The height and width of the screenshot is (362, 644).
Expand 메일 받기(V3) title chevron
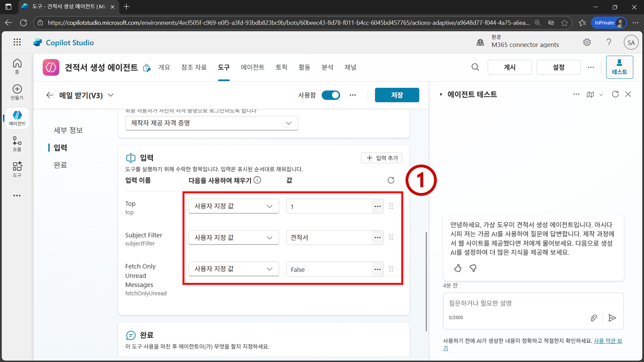[111, 95]
